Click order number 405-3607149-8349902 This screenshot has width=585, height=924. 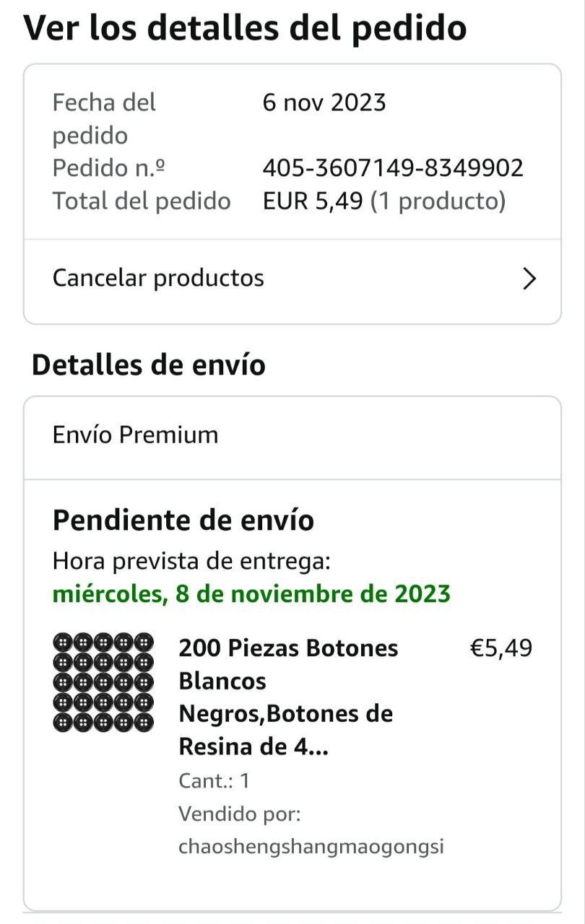[x=393, y=168]
